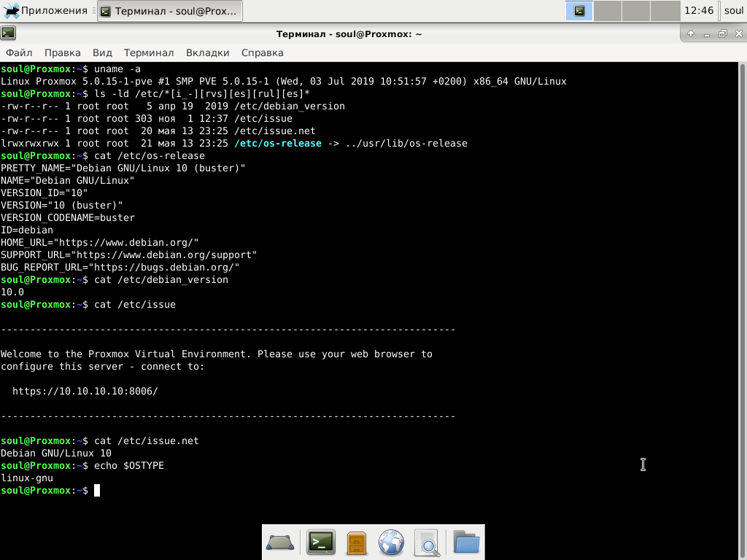
Task: Open the terminal window menu icon
Action: (x=8, y=34)
